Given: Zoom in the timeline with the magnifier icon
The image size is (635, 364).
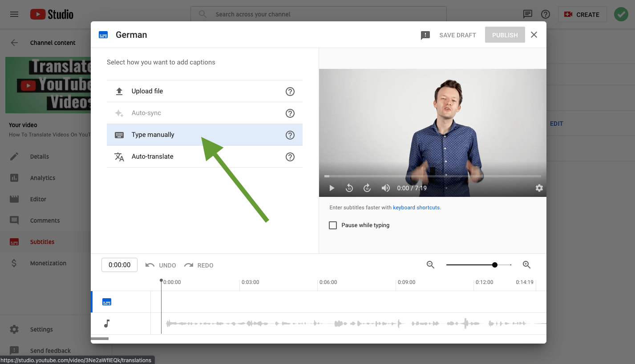Looking at the screenshot, I should 527,264.
